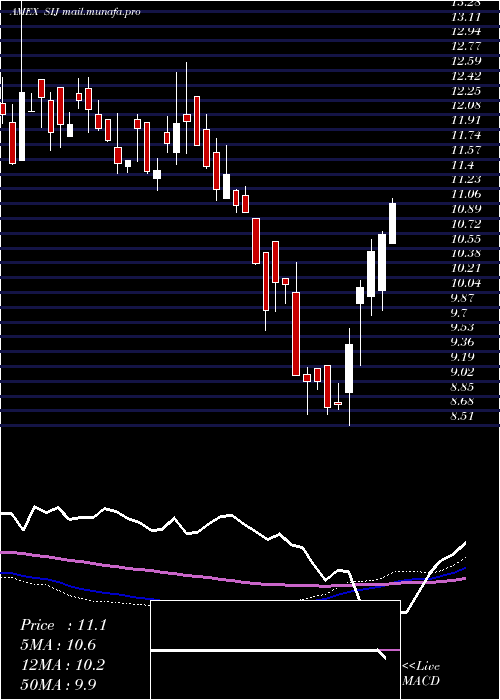
Task: Click the 11.4 price axis label
Action: pos(462,165)
